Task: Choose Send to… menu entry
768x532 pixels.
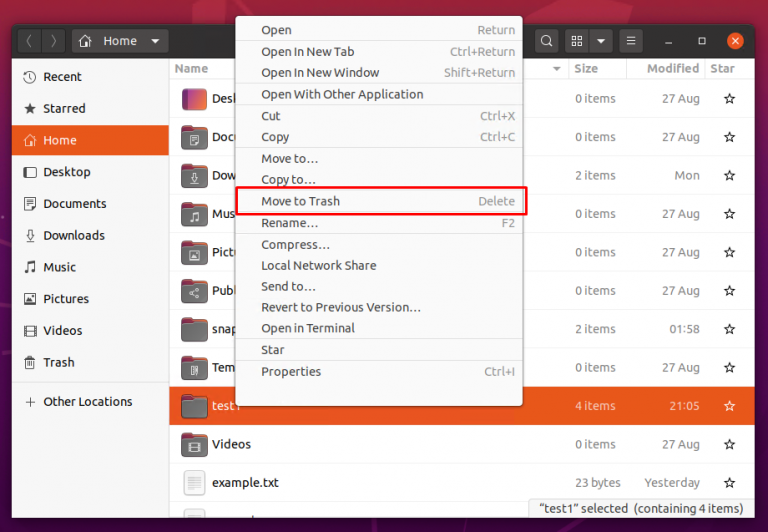Action: pyautogui.click(x=379, y=287)
